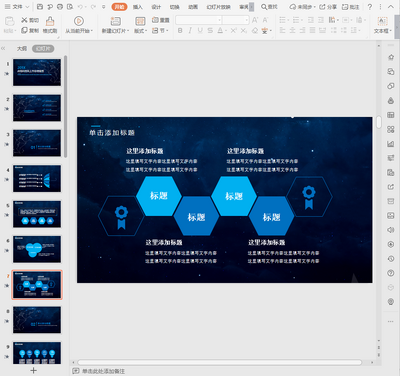Switch to the 大纲 (Outline) pane view
The image size is (400, 376).
tap(22, 49)
